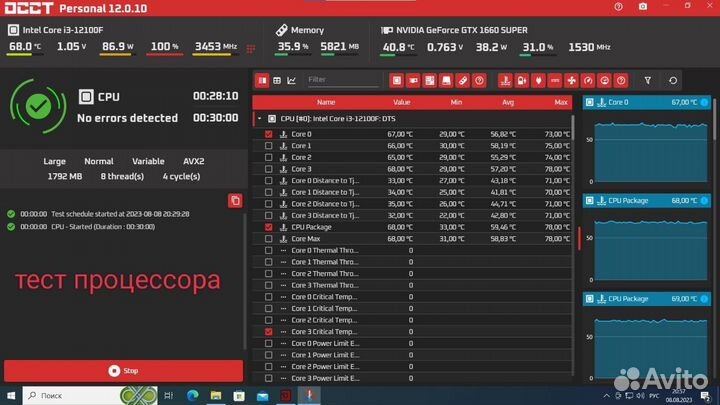Uncheck the CPU Package sensor checkbox
Viewport: 720px width, 405px height.
pyautogui.click(x=269, y=227)
